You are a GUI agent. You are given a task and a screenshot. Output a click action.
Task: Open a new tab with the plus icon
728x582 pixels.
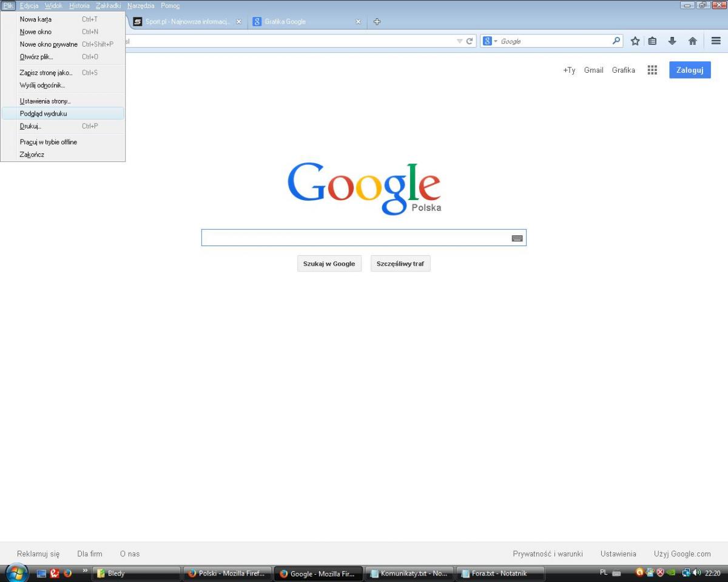point(377,22)
